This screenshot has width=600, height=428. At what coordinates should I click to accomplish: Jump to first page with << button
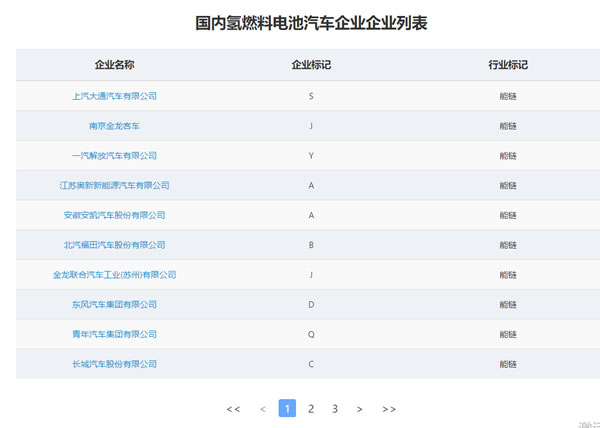[233, 409]
